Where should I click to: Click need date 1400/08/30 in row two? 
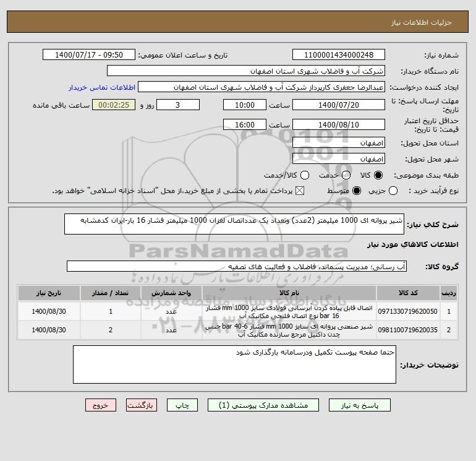click(49, 330)
